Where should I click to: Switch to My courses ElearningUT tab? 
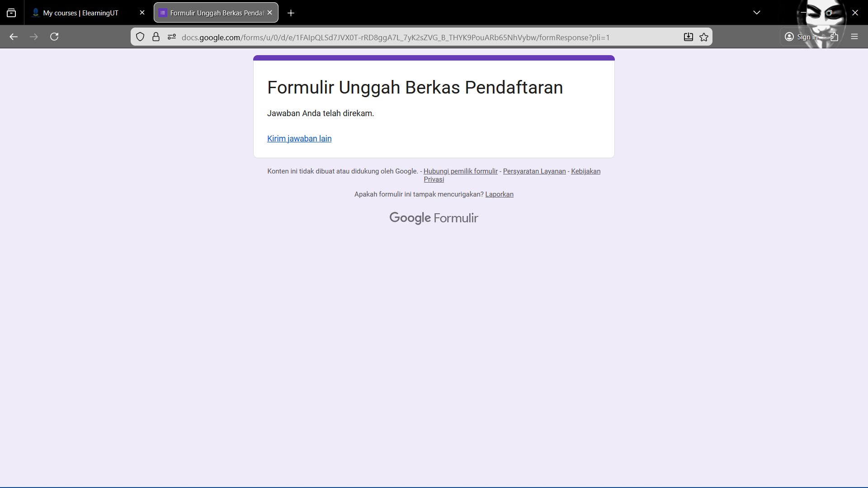pos(81,13)
